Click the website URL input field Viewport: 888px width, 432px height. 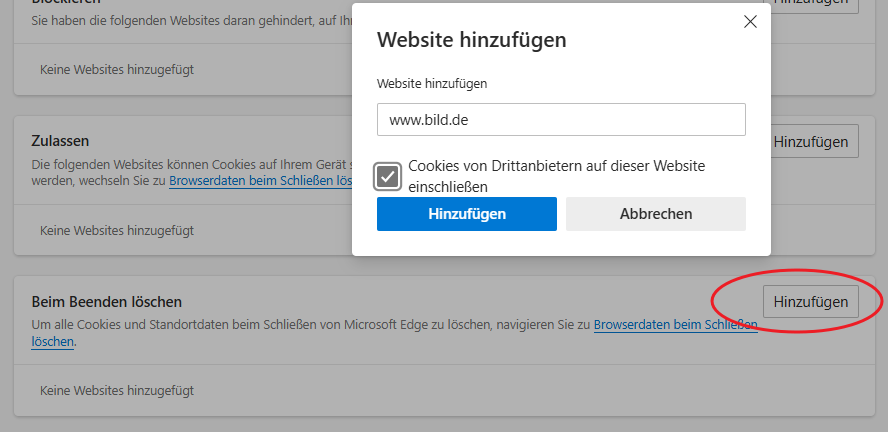click(561, 119)
